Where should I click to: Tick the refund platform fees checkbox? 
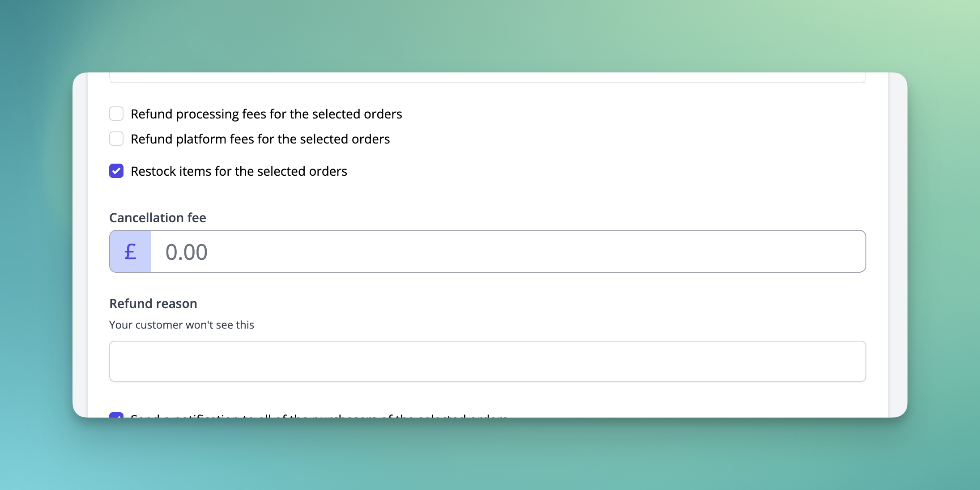(116, 139)
